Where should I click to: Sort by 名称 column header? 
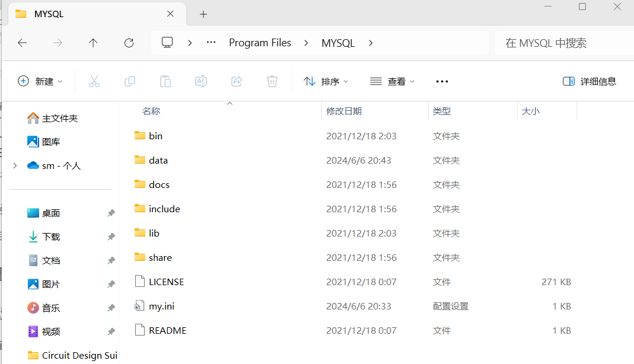[151, 111]
